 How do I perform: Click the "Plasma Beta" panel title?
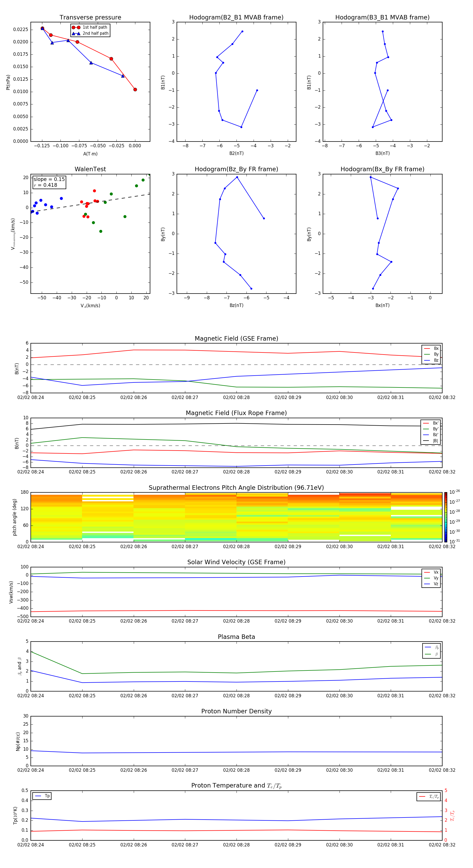point(236,637)
